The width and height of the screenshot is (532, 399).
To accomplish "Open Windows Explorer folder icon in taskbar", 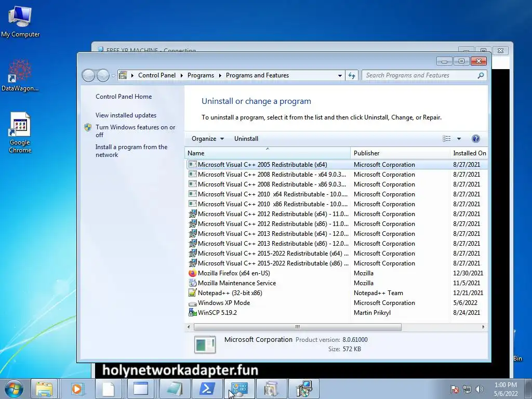I will 44,389.
